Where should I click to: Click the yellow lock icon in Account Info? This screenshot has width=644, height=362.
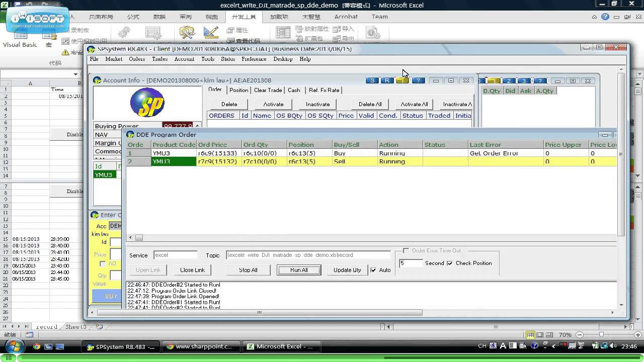[402, 80]
